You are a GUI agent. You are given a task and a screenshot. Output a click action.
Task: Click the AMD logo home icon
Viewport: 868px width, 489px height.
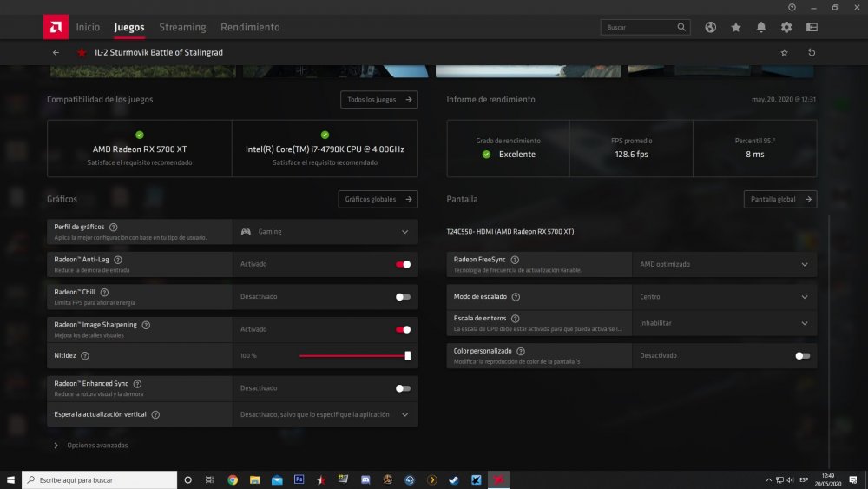tap(56, 27)
